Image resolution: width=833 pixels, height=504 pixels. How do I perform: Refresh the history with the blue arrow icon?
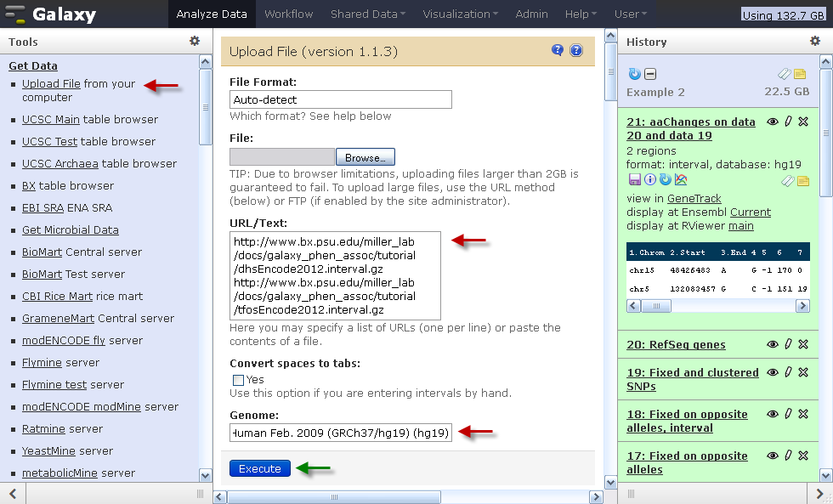tap(635, 74)
